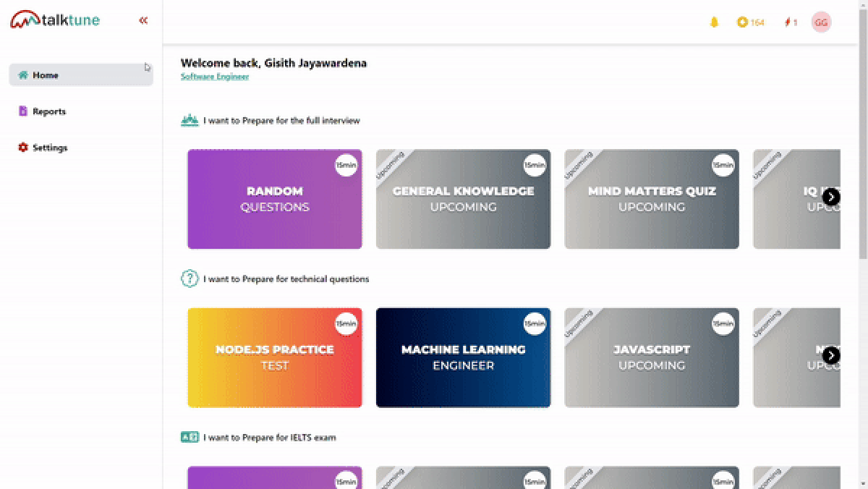Open the Node.js Practice Test card

click(x=275, y=357)
